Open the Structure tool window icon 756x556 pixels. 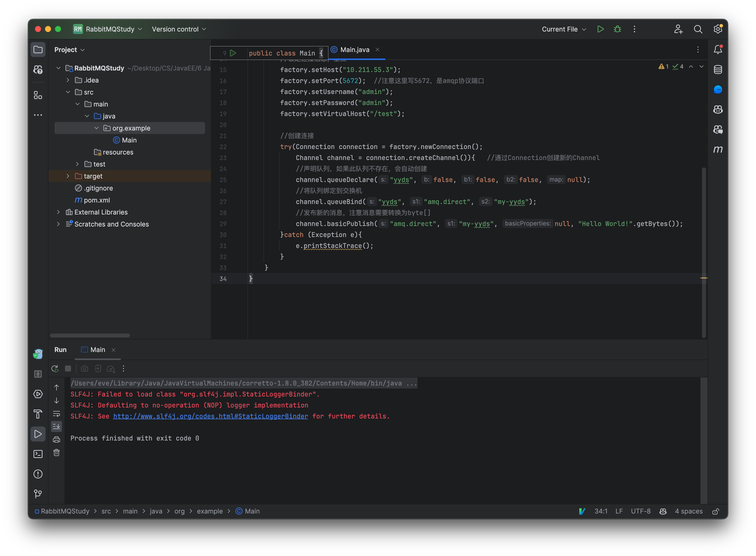(38, 95)
